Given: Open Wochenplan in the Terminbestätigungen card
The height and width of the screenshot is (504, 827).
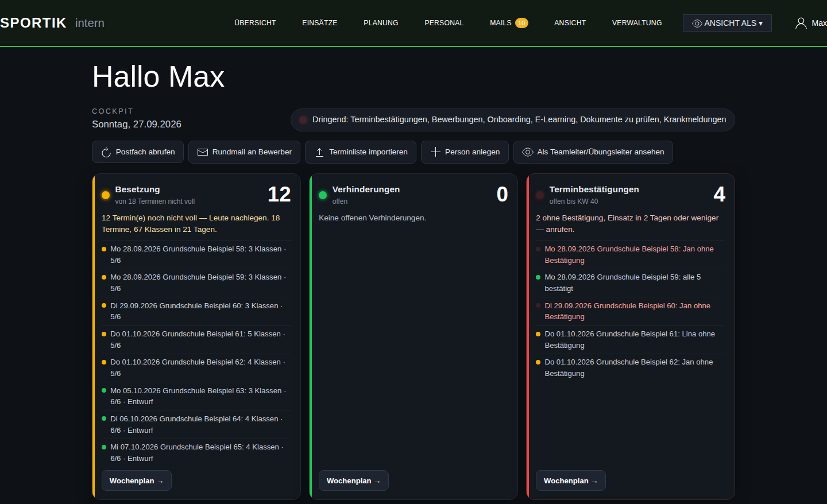Looking at the screenshot, I should point(571,481).
